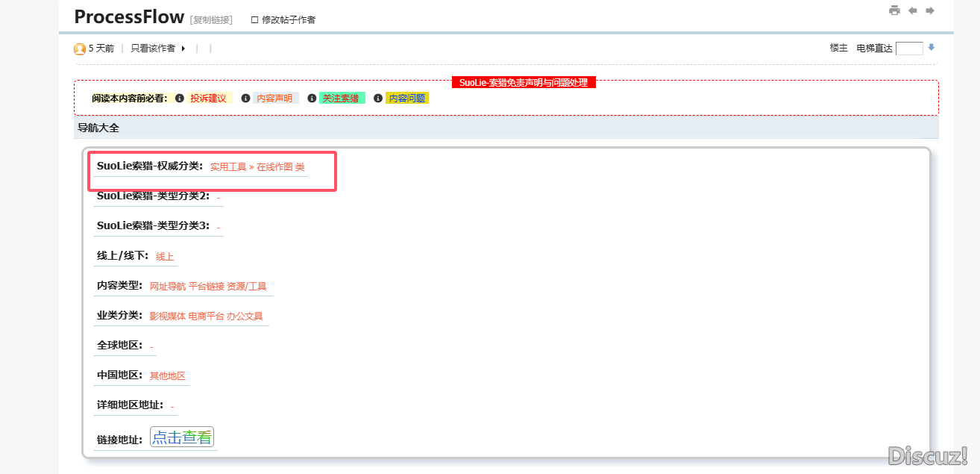
Task: Click the elevator jump down-arrow icon
Action: 932,48
